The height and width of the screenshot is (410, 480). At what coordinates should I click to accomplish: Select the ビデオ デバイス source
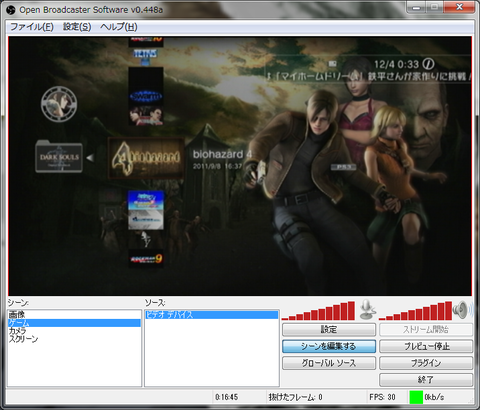click(x=212, y=315)
